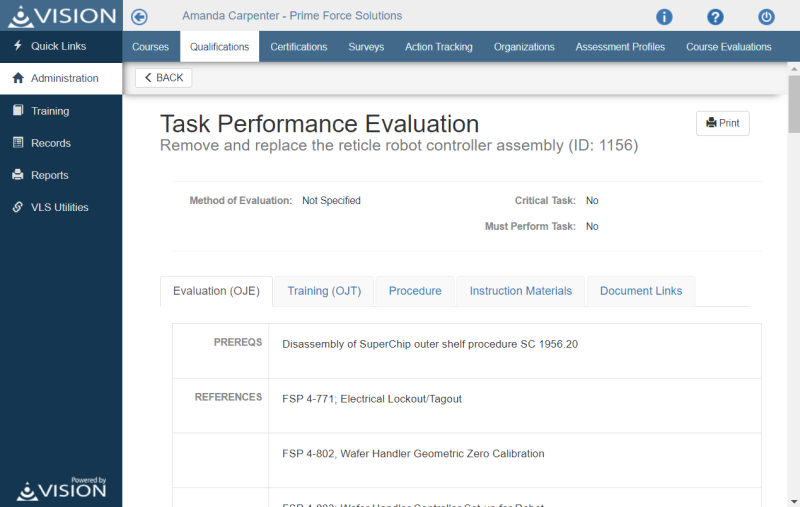Click the back arrow circle icon in header

tap(140, 16)
